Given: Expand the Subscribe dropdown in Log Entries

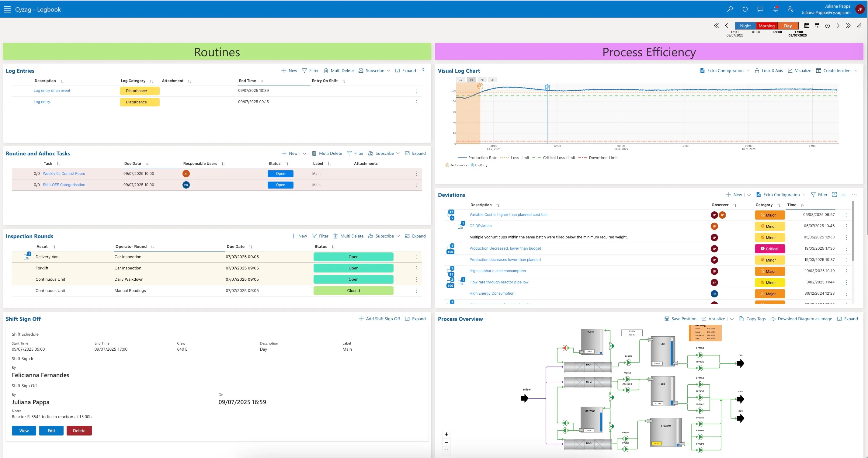Looking at the screenshot, I should (388, 71).
